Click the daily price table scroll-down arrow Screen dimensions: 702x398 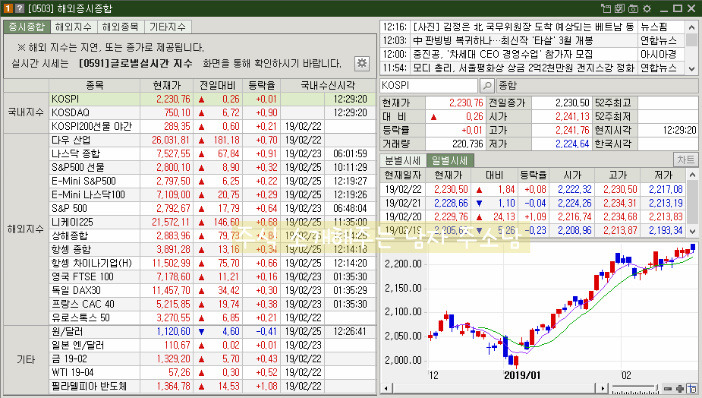pyautogui.click(x=692, y=231)
